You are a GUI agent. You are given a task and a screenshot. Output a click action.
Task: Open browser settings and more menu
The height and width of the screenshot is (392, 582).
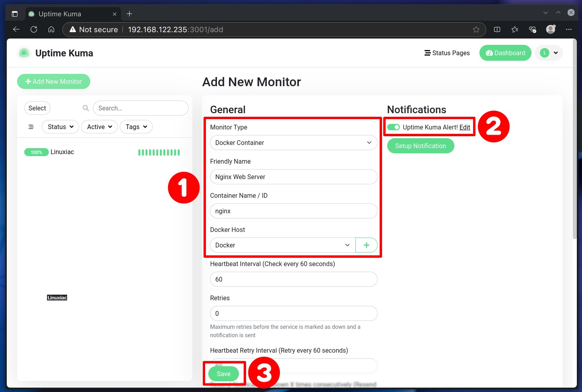coord(569,29)
